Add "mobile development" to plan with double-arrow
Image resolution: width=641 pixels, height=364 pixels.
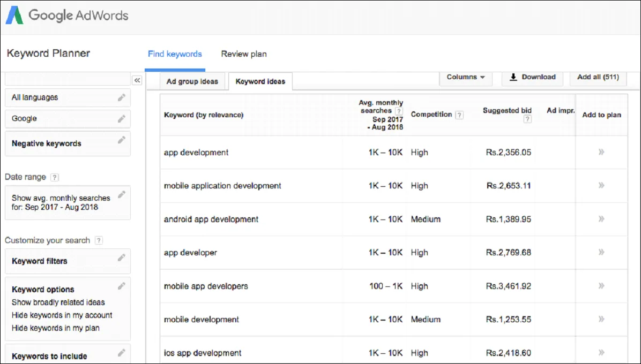point(601,320)
